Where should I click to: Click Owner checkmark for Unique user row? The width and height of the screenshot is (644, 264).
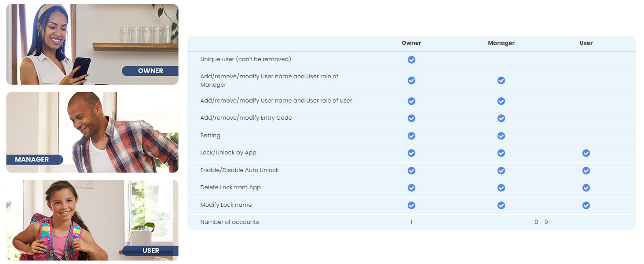click(x=411, y=59)
